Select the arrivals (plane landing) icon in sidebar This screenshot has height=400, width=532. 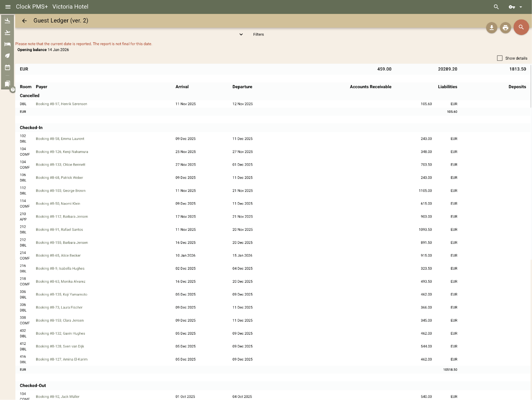pos(7,21)
